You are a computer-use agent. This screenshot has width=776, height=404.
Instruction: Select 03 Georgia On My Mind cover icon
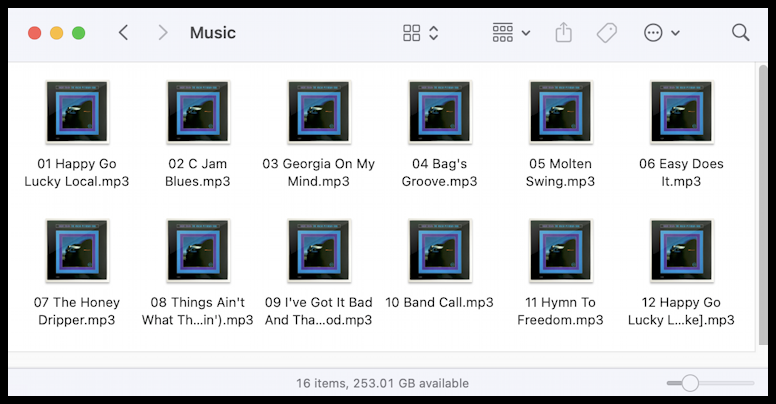coord(319,112)
